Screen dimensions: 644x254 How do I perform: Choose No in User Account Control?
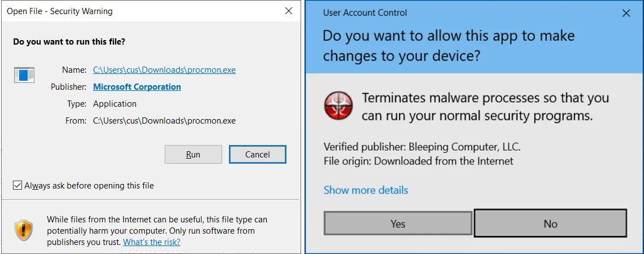pos(550,224)
